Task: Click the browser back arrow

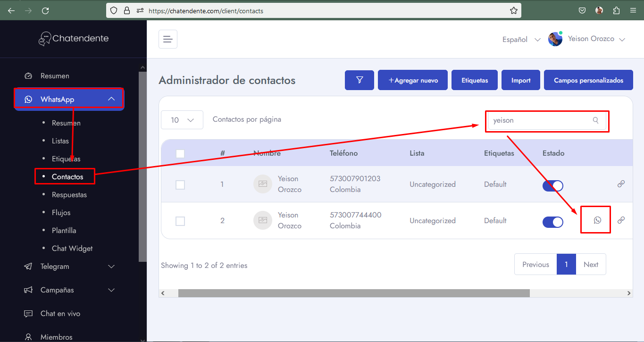Action: [11, 10]
